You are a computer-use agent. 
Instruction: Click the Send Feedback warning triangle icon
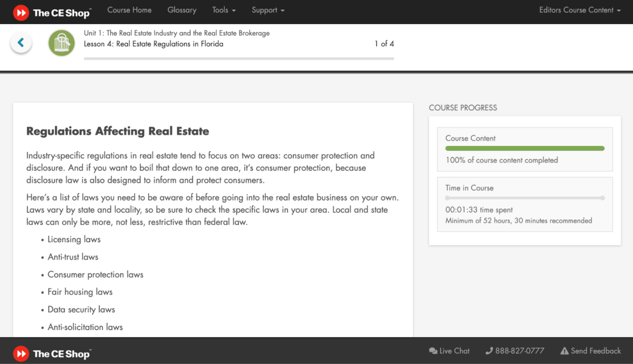(564, 351)
